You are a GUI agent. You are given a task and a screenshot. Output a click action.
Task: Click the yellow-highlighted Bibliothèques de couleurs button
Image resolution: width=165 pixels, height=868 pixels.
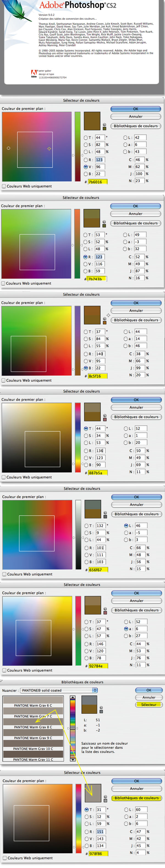click(x=136, y=798)
